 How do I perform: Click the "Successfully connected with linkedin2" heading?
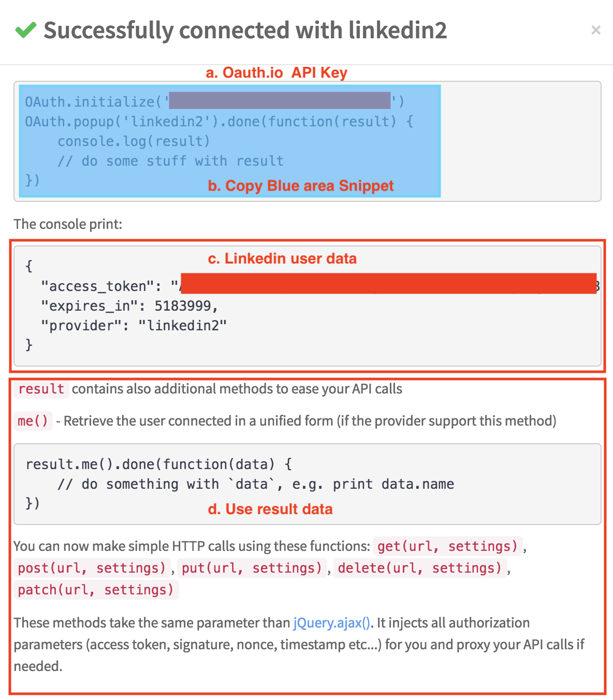(x=245, y=30)
